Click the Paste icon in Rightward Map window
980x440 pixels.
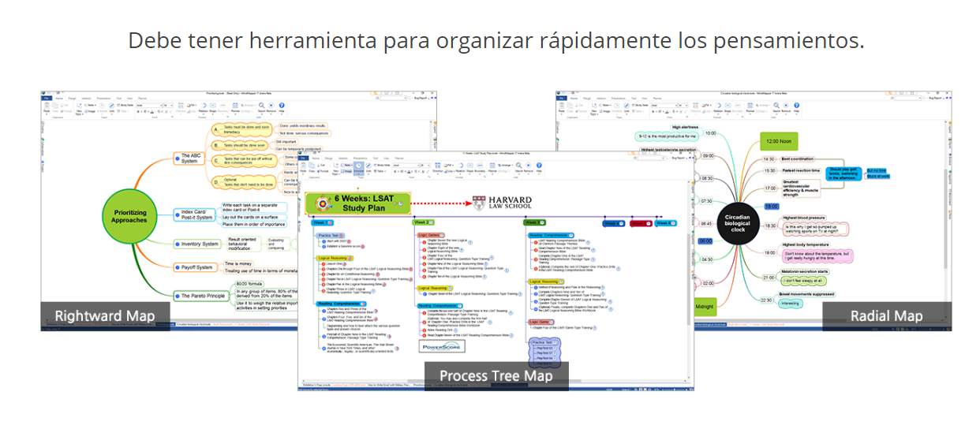(x=47, y=106)
